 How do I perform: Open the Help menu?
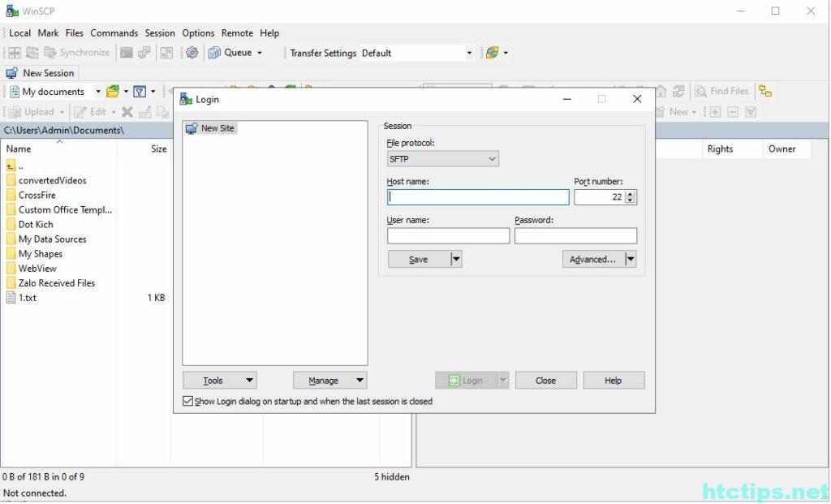[269, 32]
